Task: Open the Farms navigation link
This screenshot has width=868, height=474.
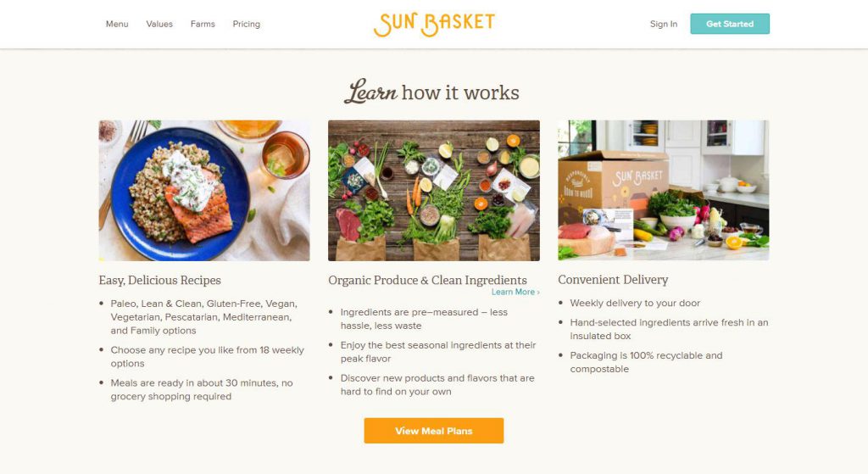Action: [203, 24]
